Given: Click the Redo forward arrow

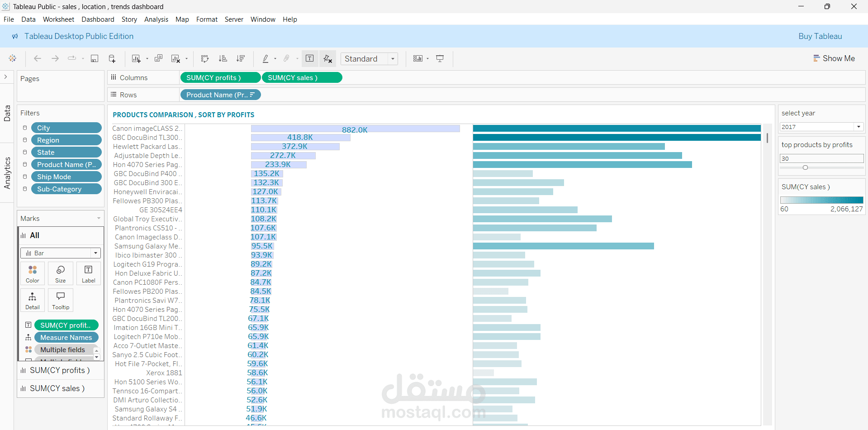Looking at the screenshot, I should 55,58.
